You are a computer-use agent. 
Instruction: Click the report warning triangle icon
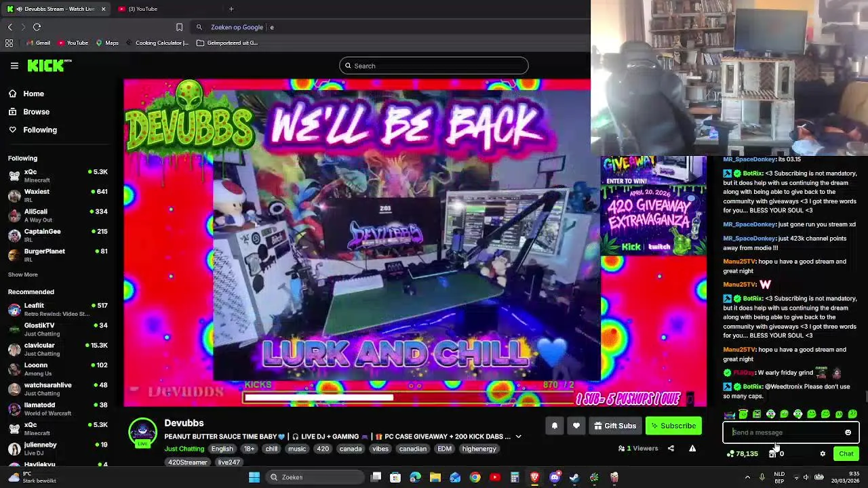tap(692, 448)
